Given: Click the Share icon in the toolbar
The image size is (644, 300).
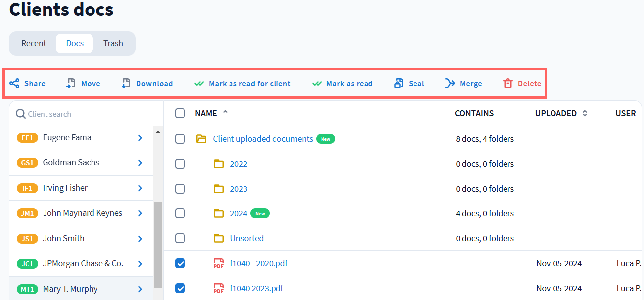Looking at the screenshot, I should coord(15,84).
